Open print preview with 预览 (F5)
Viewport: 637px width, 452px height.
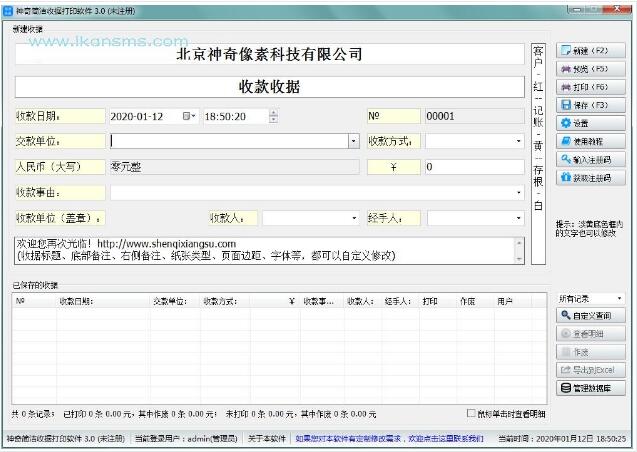tap(590, 69)
